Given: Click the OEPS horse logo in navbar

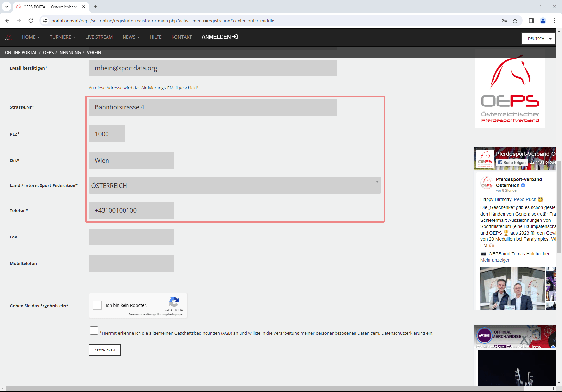Looking at the screenshot, I should (x=9, y=37).
